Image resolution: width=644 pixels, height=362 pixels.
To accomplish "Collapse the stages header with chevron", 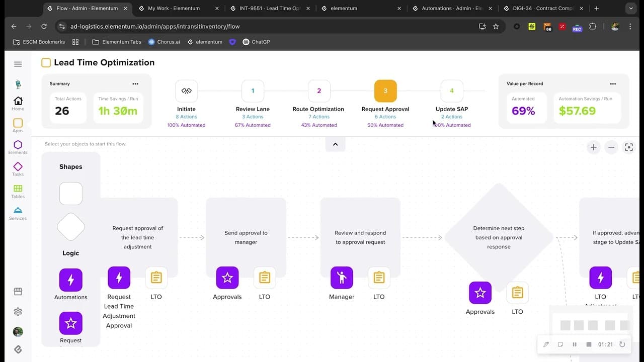I will (335, 144).
